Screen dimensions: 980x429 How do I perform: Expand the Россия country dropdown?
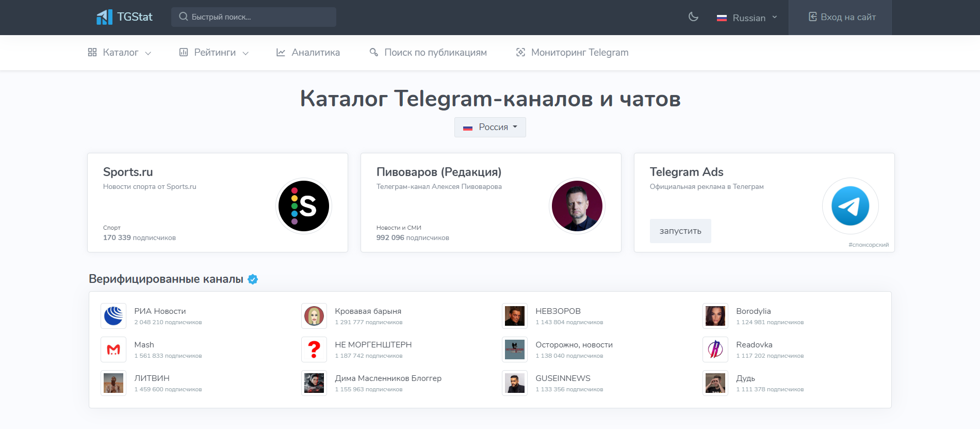click(490, 128)
